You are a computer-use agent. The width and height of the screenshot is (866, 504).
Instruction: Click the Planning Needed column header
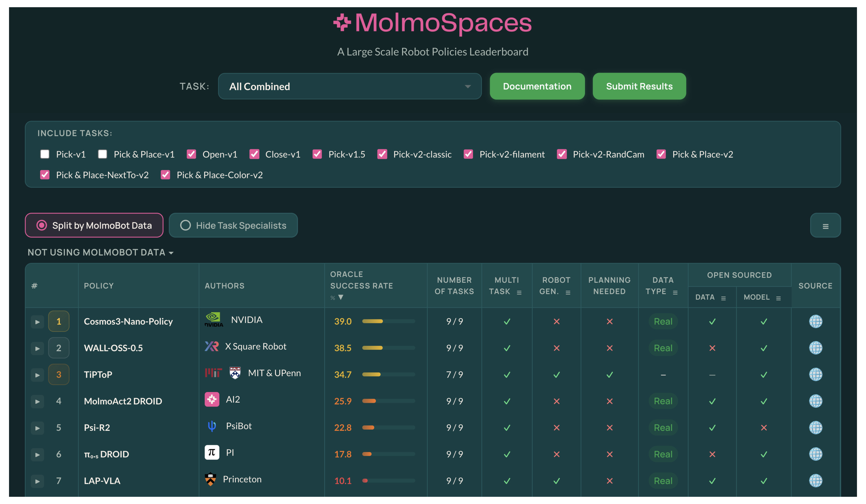click(609, 285)
